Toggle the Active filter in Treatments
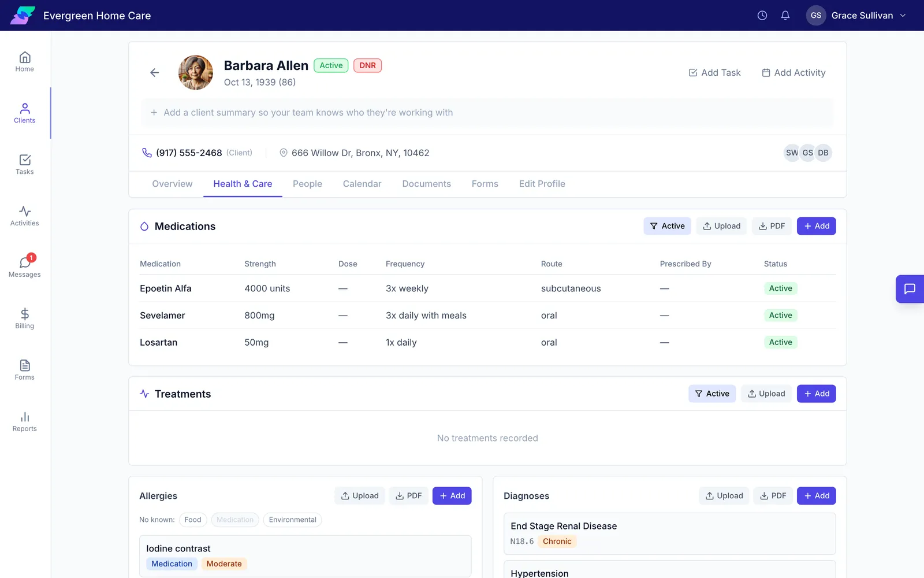 click(712, 394)
